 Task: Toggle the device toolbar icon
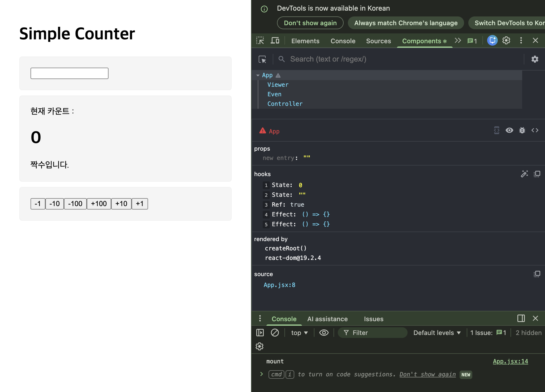pos(275,41)
